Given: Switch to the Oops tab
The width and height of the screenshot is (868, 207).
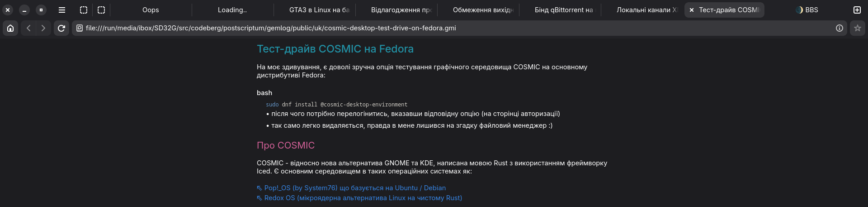Looking at the screenshot, I should (x=151, y=10).
